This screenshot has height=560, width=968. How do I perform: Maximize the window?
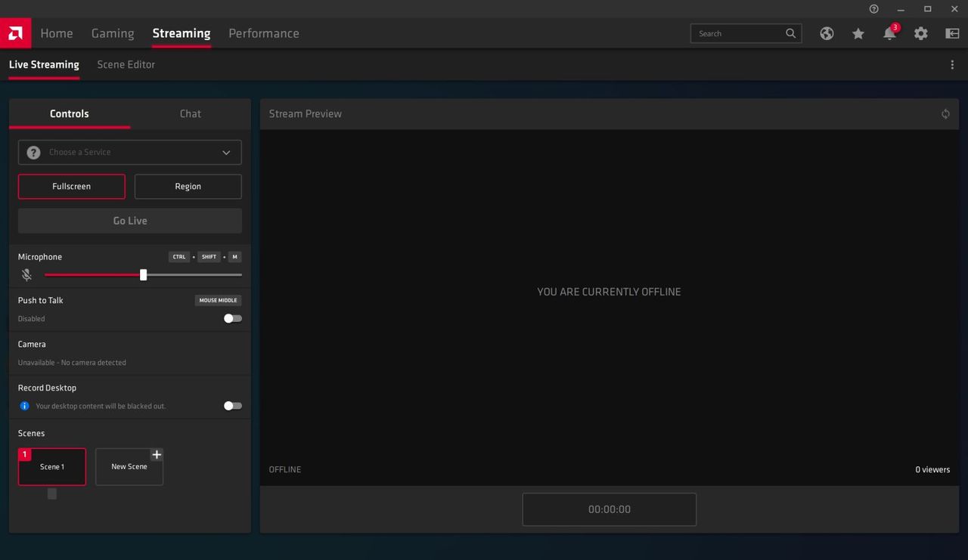tap(928, 9)
